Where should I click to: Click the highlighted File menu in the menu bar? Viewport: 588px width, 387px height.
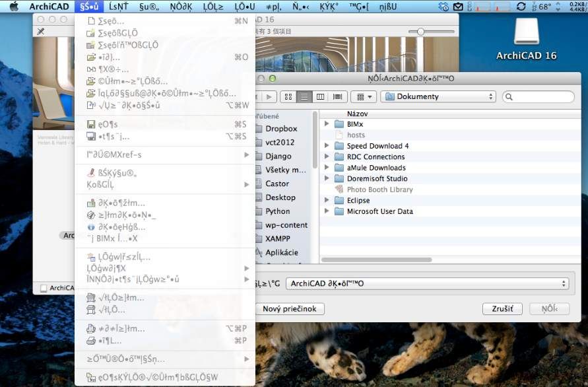tap(89, 7)
